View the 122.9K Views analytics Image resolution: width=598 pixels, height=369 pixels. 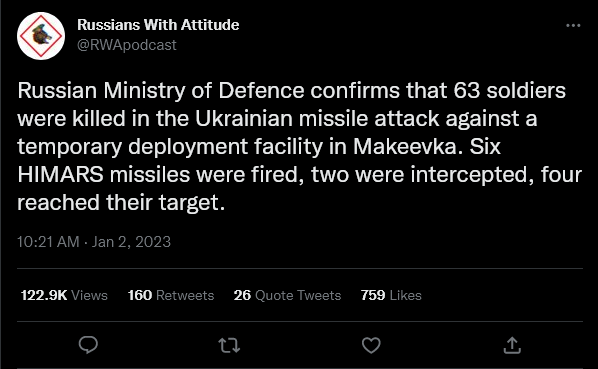(64, 295)
